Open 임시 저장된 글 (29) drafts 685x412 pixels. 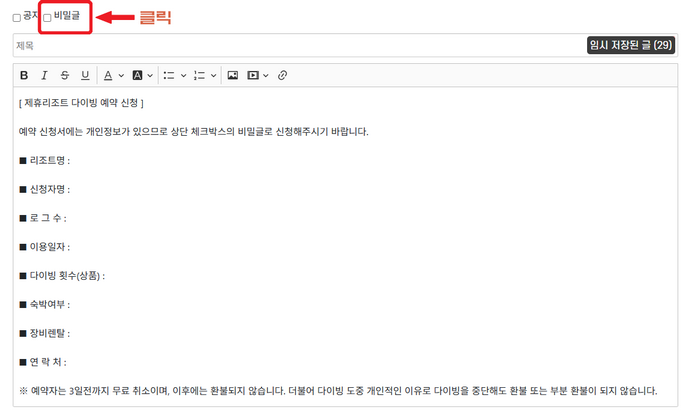(631, 45)
